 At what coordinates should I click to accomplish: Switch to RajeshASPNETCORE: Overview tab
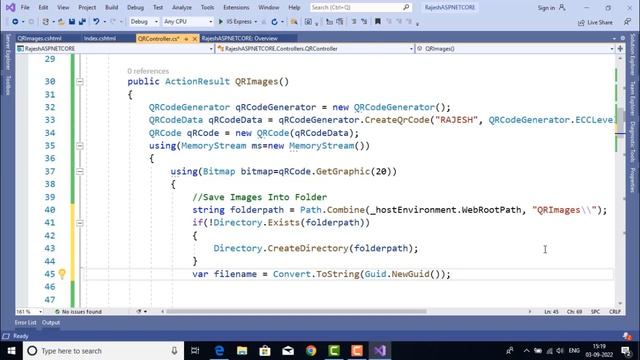pyautogui.click(x=240, y=38)
